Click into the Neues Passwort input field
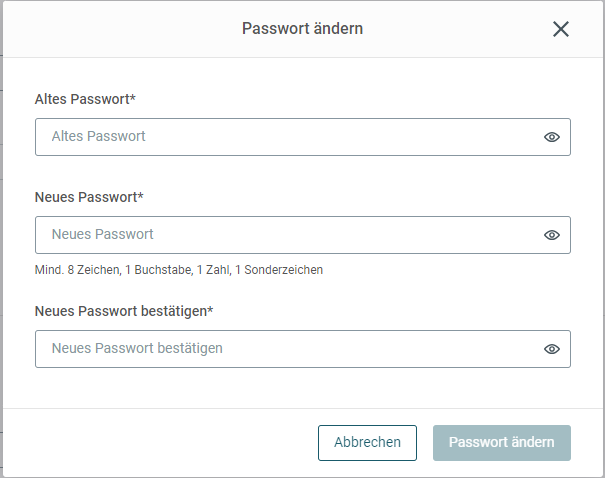This screenshot has width=605, height=478. coord(302,235)
